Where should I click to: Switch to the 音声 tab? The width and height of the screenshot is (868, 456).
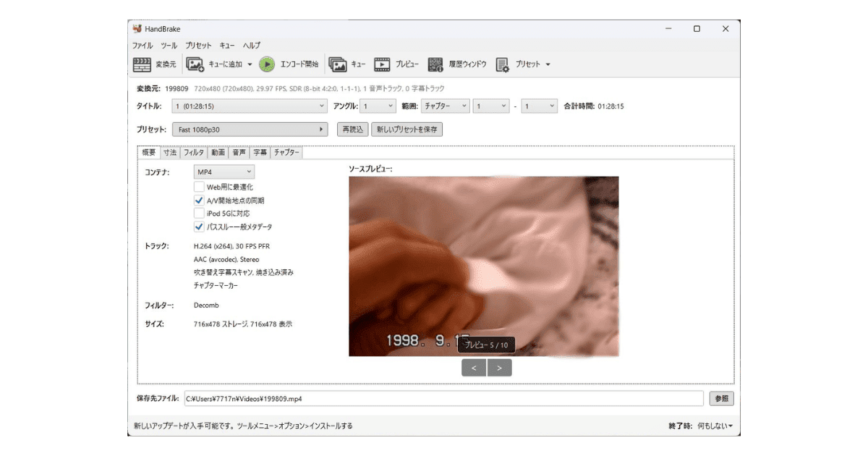pos(239,153)
